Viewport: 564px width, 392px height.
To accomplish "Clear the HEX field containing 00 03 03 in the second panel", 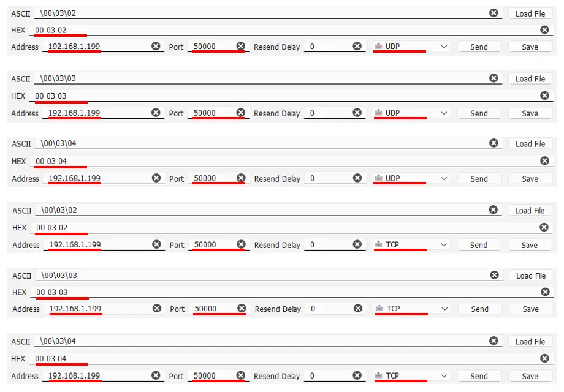I will (544, 96).
